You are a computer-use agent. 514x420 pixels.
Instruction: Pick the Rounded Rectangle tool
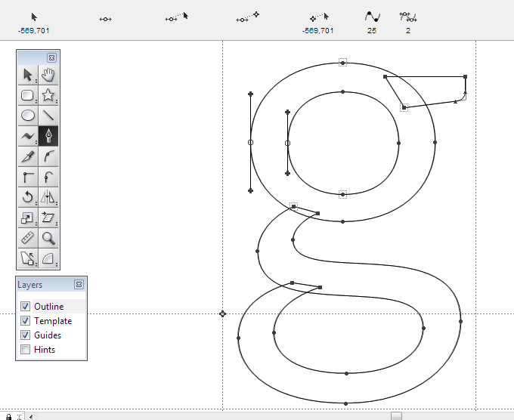point(28,95)
